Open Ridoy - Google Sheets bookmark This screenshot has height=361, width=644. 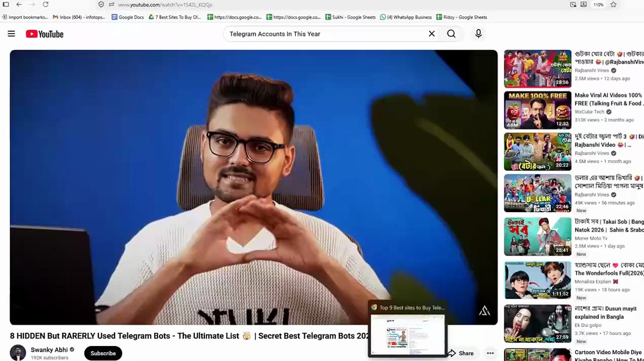[x=462, y=17]
